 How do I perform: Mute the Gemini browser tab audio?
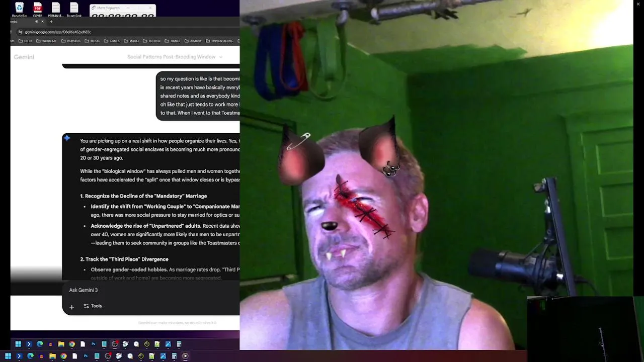coord(37,22)
